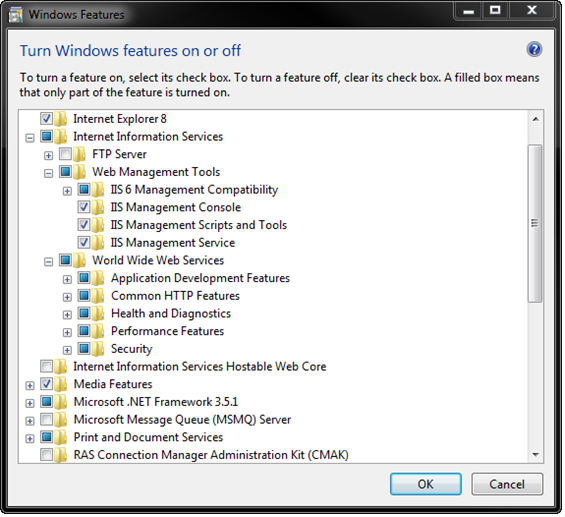Maximize the Windows Features window
This screenshot has height=517, width=565.
click(x=495, y=10)
